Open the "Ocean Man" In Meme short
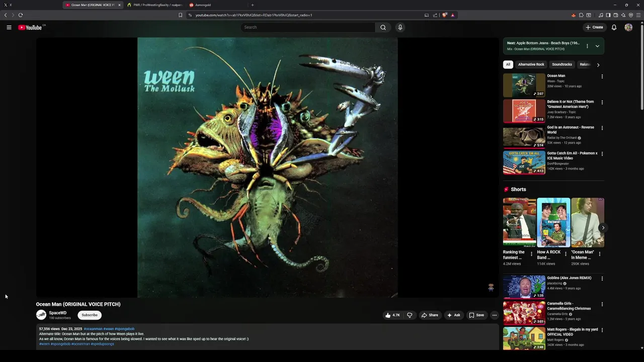 click(x=588, y=222)
